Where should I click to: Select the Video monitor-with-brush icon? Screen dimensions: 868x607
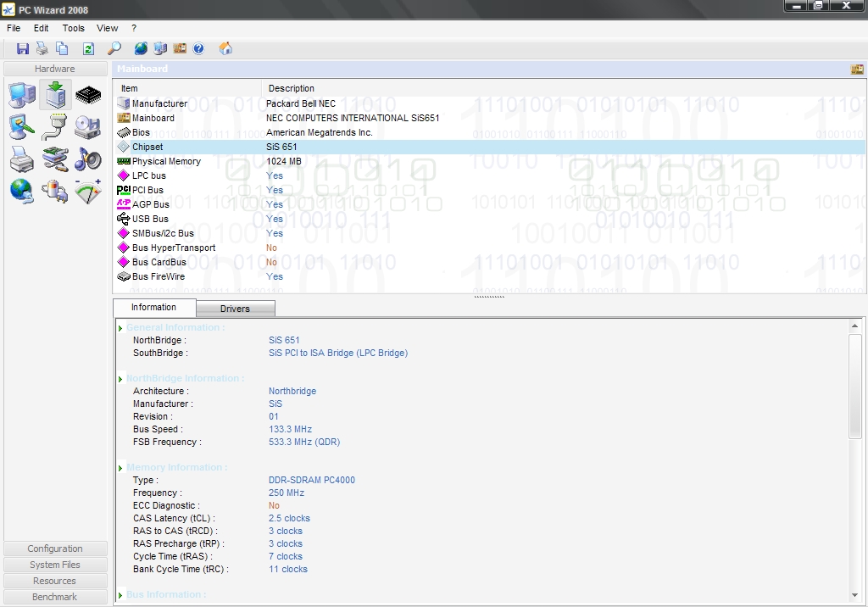[22, 127]
